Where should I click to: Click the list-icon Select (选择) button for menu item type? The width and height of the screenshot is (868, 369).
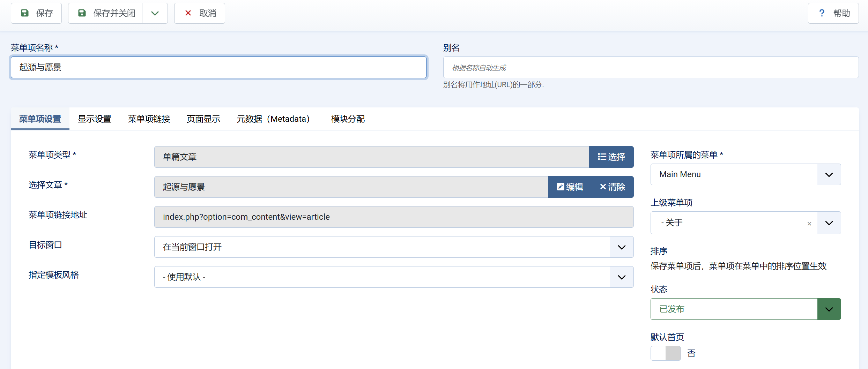coord(611,157)
